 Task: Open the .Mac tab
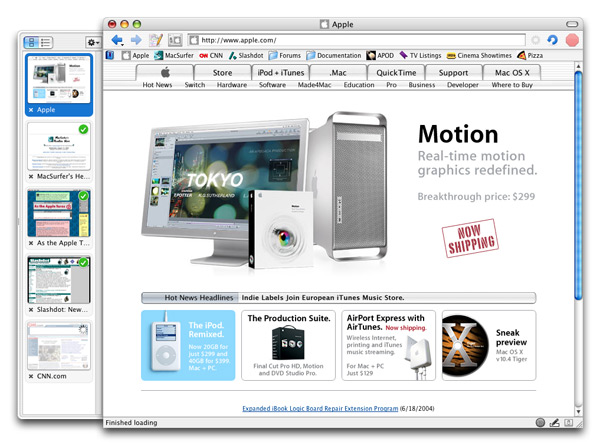pos(338,72)
